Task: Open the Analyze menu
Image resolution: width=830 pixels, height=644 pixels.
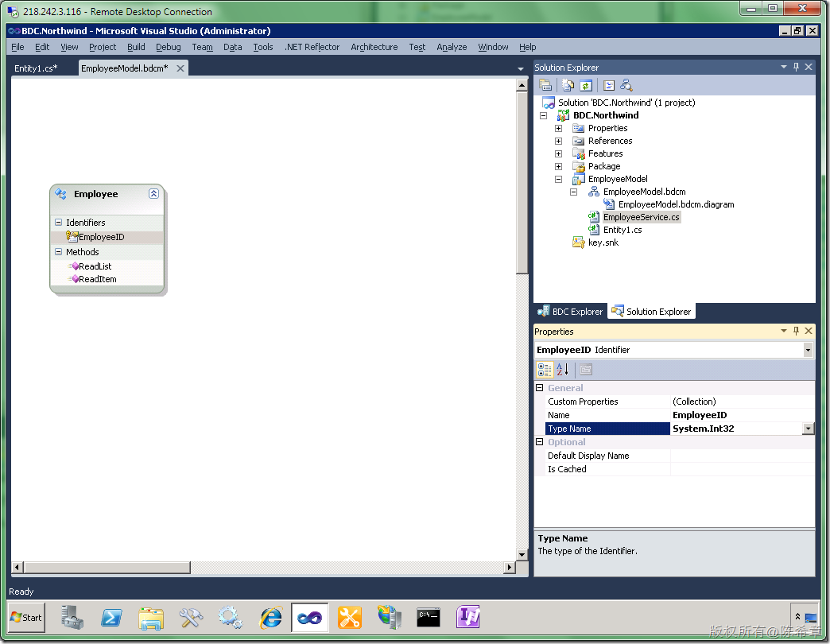Action: click(x=452, y=47)
